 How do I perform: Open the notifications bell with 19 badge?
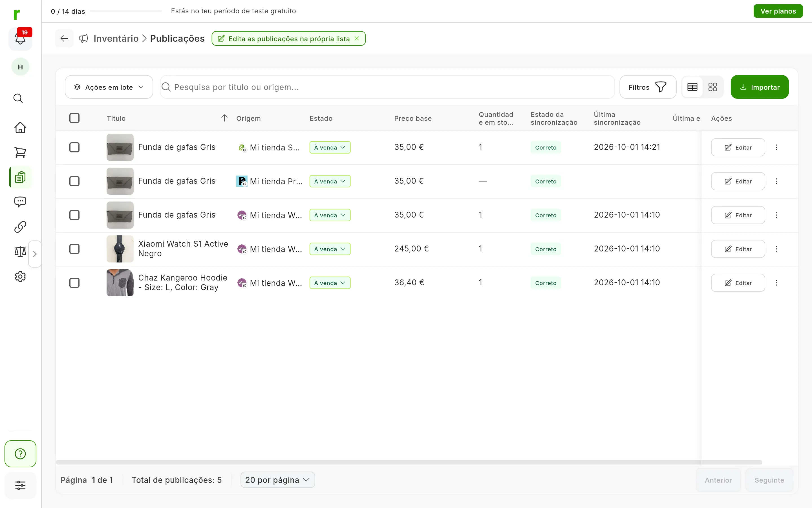(x=20, y=39)
